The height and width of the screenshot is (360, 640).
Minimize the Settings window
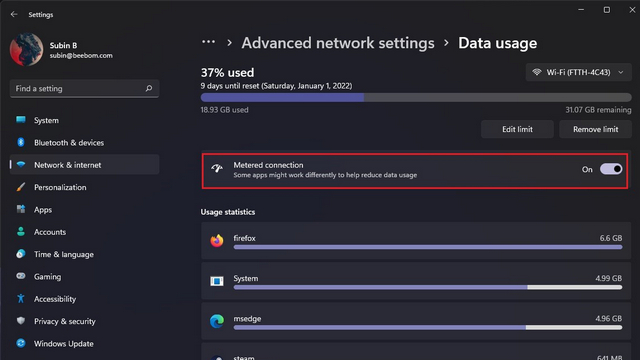pyautogui.click(x=581, y=10)
